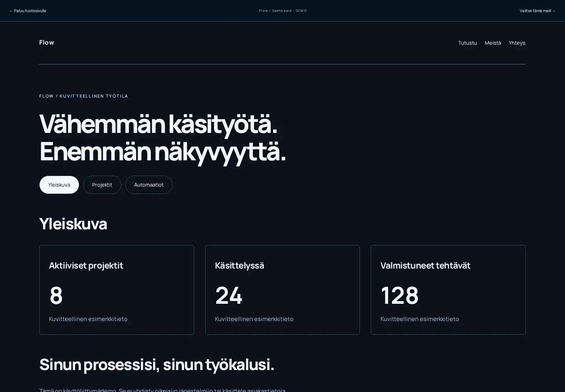Click the 'Käsittelyssä' card title
Screen dimensions: 565x392
click(239, 265)
